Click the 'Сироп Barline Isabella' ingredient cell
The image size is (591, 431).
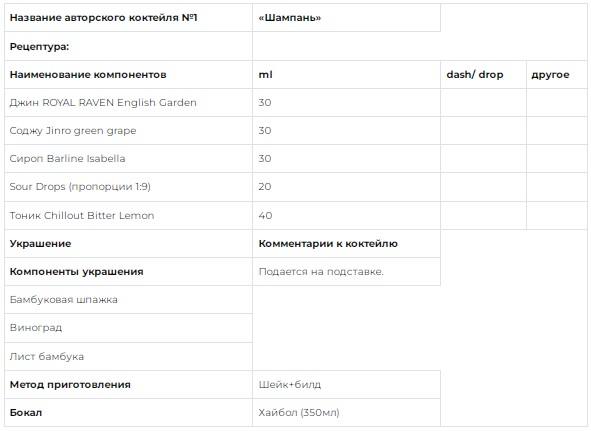tap(129, 158)
